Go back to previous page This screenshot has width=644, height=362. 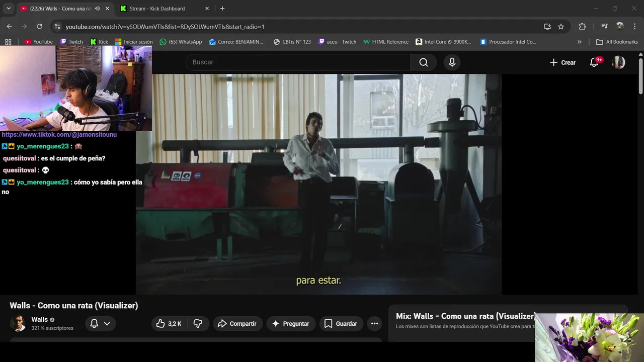tap(9, 27)
